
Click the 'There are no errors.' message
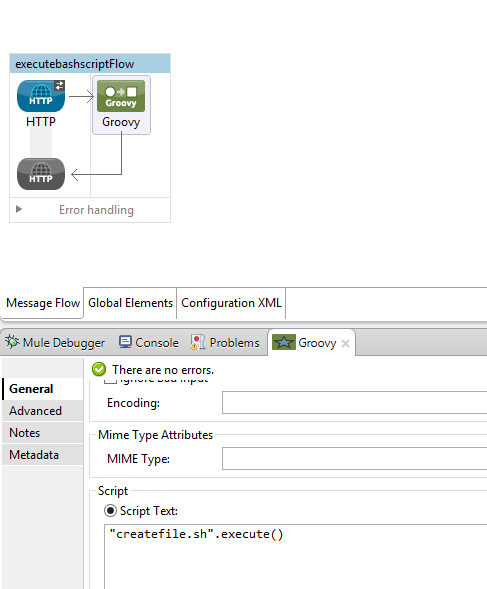point(163,370)
